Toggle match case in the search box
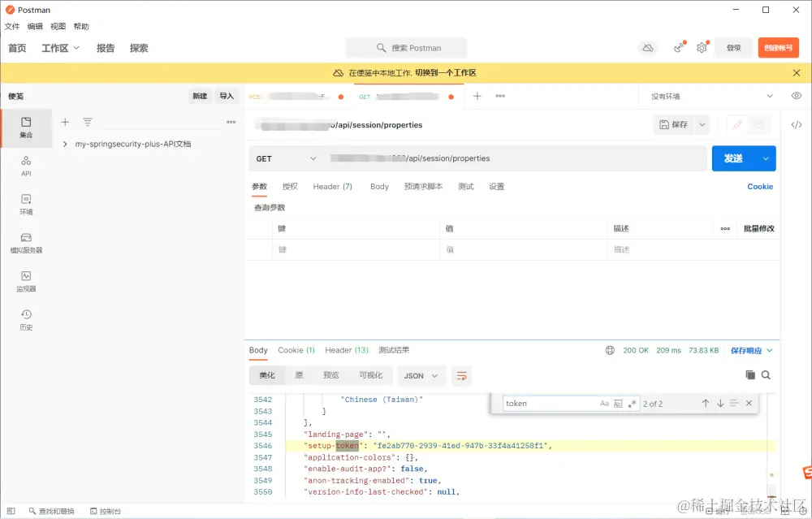The image size is (812, 519). 604,404
